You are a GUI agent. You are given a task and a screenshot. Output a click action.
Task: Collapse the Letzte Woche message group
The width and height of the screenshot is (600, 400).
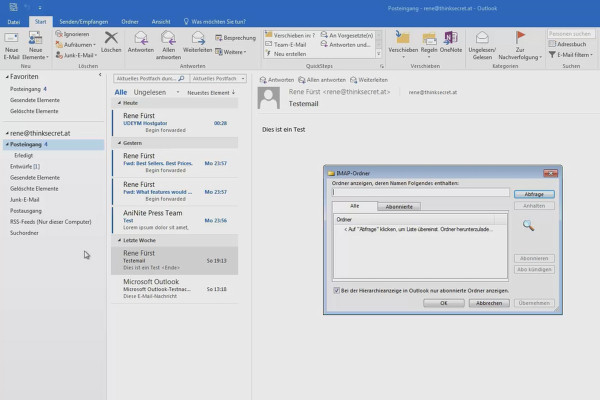point(119,240)
